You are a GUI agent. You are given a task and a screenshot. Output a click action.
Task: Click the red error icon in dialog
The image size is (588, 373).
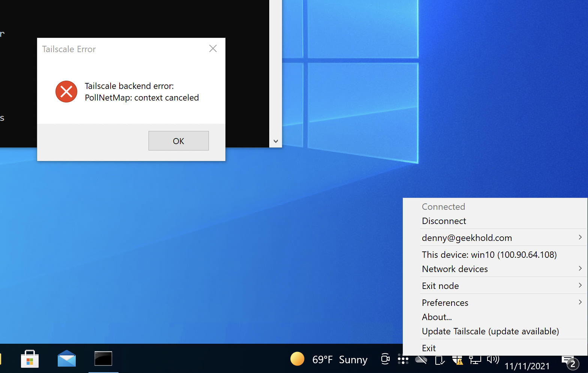tap(66, 92)
